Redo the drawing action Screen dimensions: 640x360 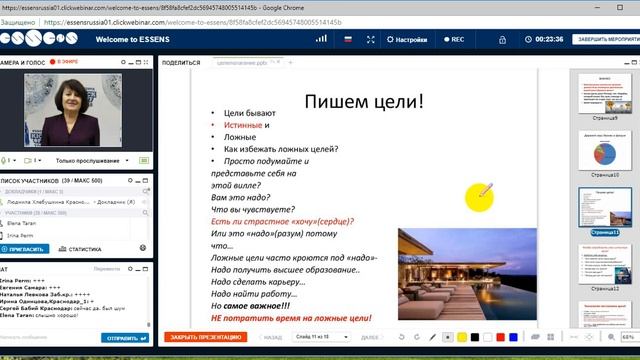pyautogui.click(x=417, y=337)
